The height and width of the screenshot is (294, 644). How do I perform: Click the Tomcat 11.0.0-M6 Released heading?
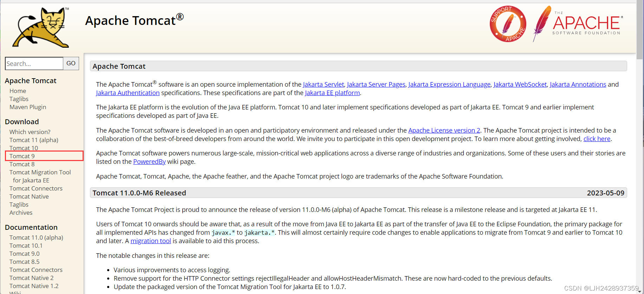tap(139, 193)
